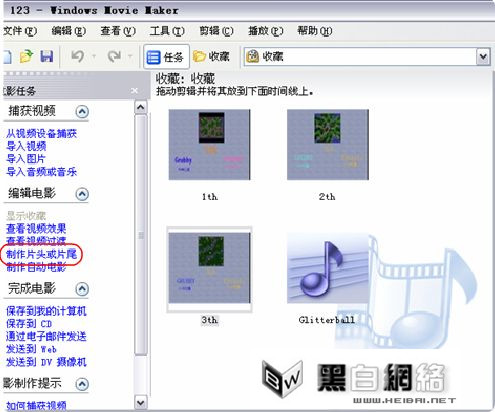495x412 pixels.
Task: Click the 保存到 CD link
Action: click(29, 324)
